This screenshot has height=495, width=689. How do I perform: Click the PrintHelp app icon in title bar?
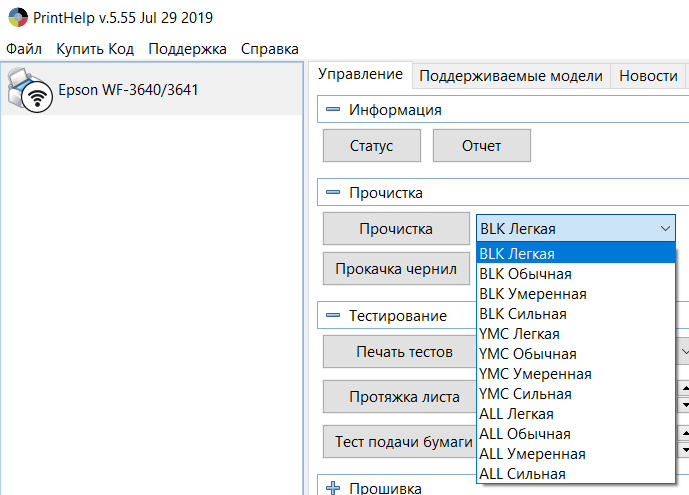pos(18,18)
